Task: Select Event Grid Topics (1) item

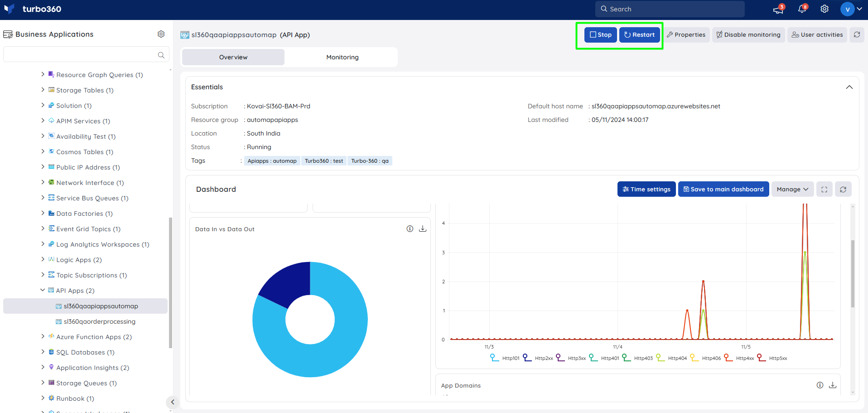Action: coord(88,229)
